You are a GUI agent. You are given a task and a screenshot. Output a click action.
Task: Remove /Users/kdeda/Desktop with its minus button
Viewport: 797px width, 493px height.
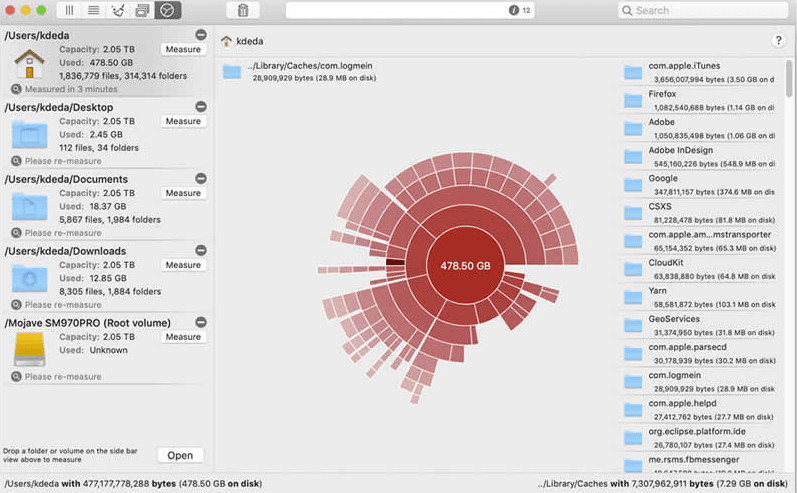click(x=201, y=107)
